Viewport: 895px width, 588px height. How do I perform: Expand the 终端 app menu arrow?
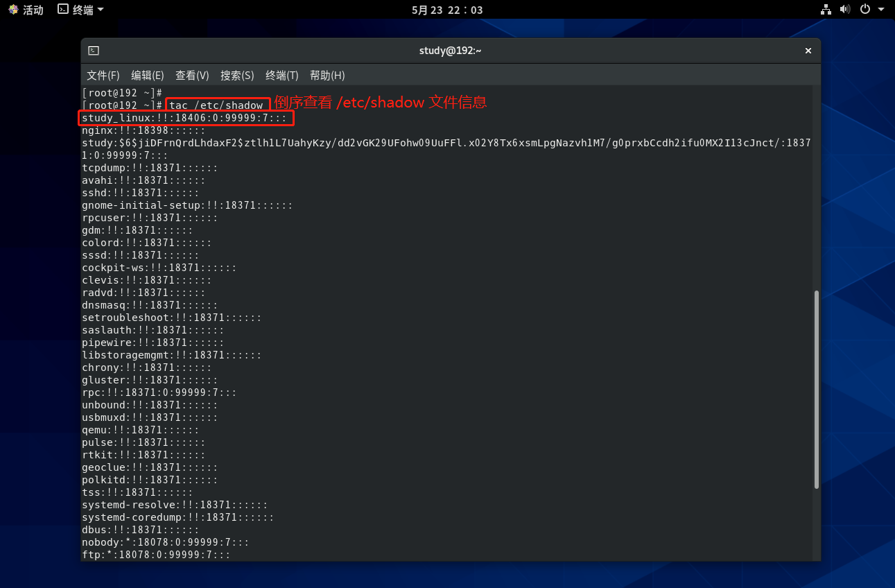[101, 10]
